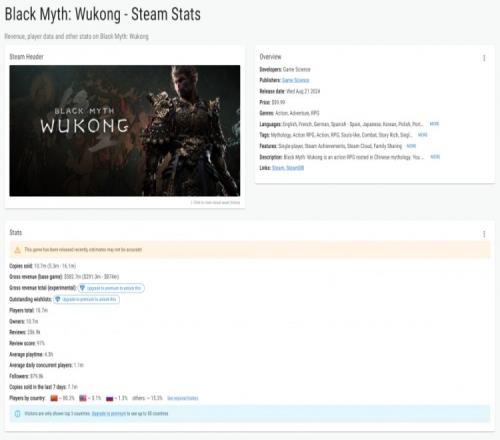The height and width of the screenshot is (440, 500).
Task: Expand the Description text with MORE
Action: pyautogui.click(x=435, y=157)
